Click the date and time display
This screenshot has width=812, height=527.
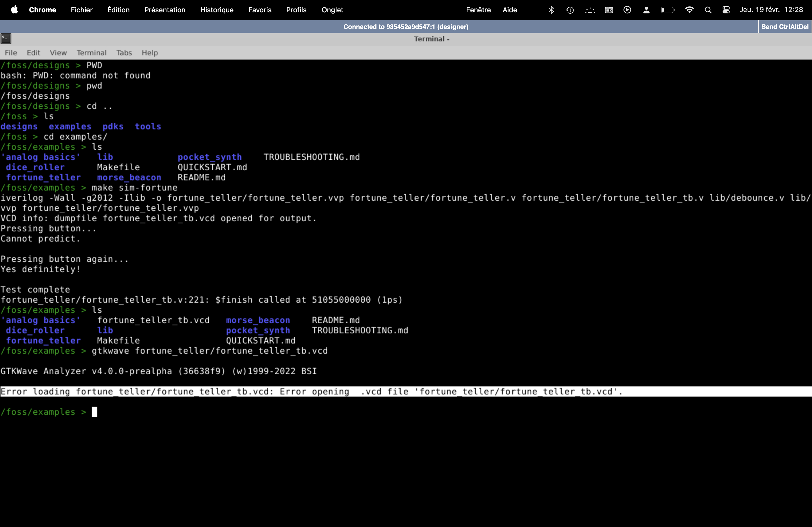771,10
